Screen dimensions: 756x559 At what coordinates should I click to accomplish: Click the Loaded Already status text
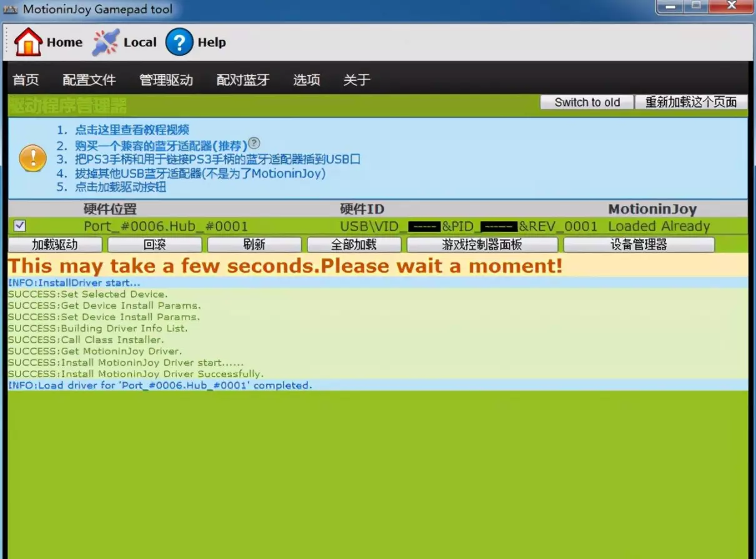pos(659,226)
